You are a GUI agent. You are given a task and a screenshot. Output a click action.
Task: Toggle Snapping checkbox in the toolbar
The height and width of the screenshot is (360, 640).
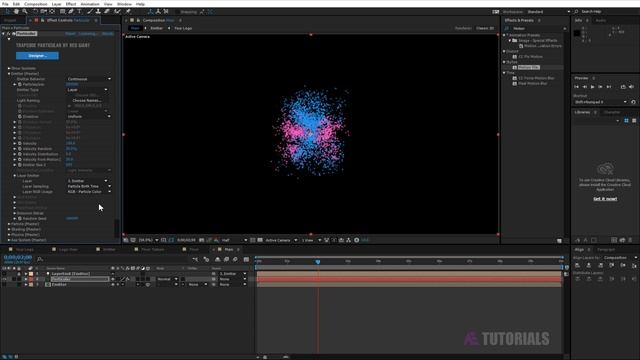(176, 12)
